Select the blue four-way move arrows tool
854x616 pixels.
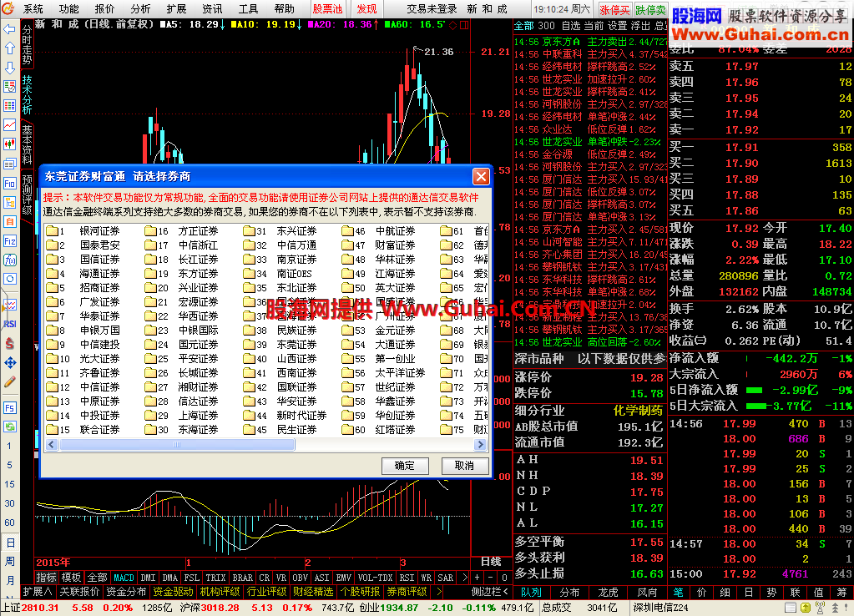[x=10, y=363]
